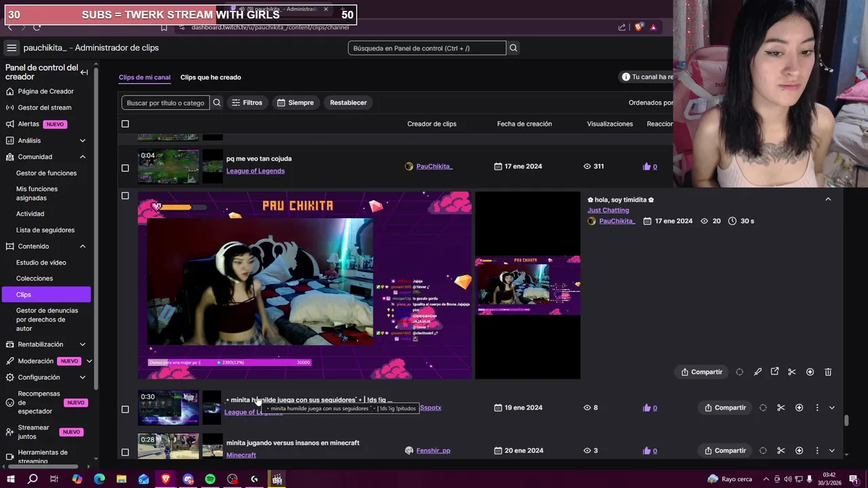The image size is (868, 488).
Task: Reload the browser page
Action: tap(37, 27)
